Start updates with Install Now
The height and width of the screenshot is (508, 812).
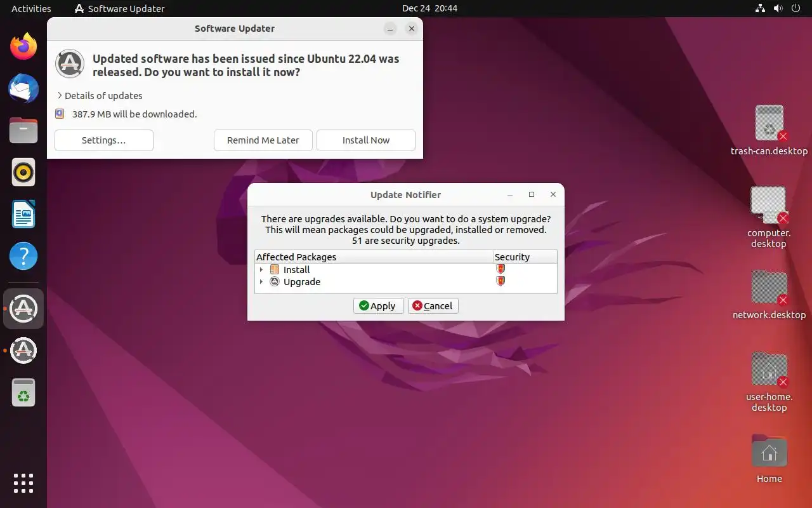tap(366, 140)
